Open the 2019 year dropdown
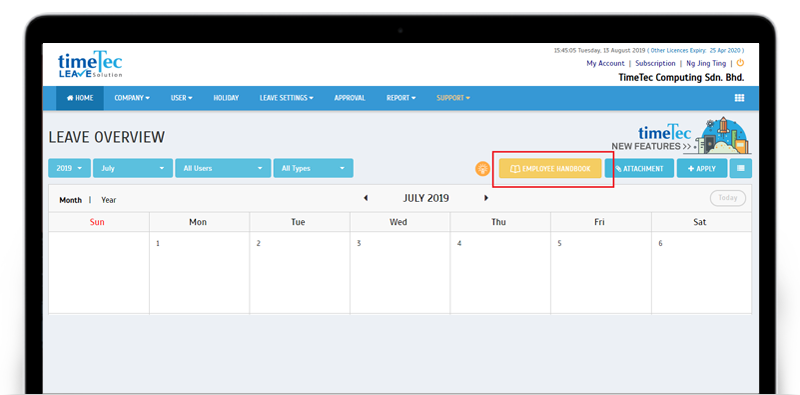This screenshot has height=395, width=800. click(x=69, y=168)
